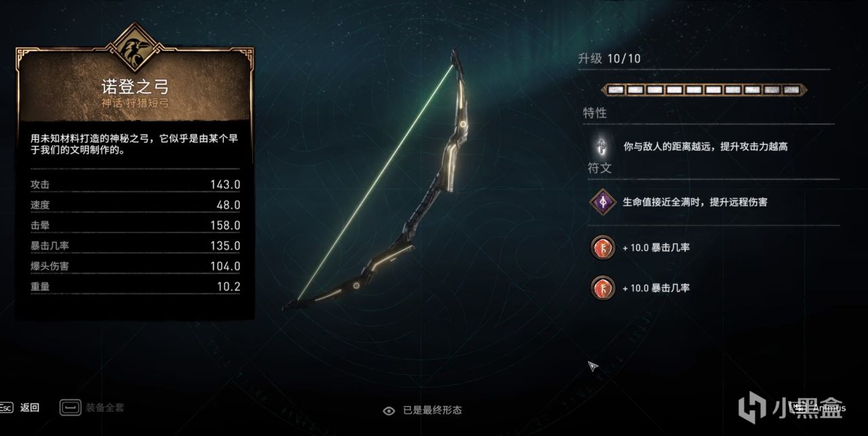
Task: Click the 暴击几率 135.0 stat row
Action: pyautogui.click(x=135, y=245)
